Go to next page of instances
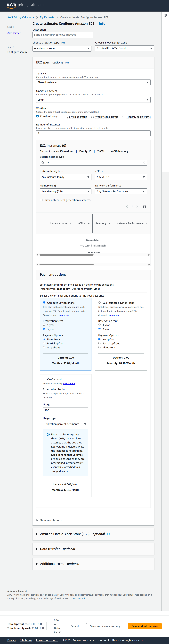 click(137, 206)
